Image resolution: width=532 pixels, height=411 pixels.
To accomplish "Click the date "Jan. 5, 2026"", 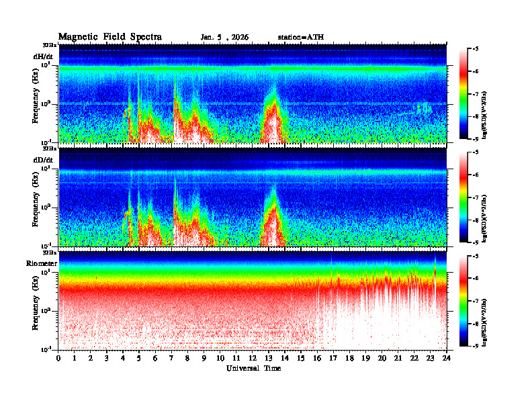I will tap(224, 38).
